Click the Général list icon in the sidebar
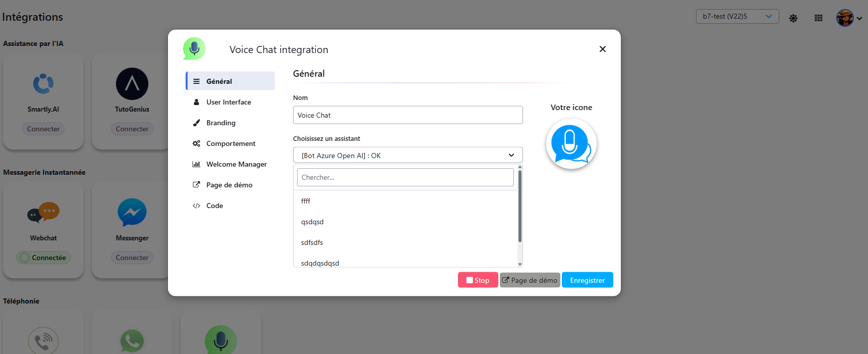 click(x=196, y=81)
